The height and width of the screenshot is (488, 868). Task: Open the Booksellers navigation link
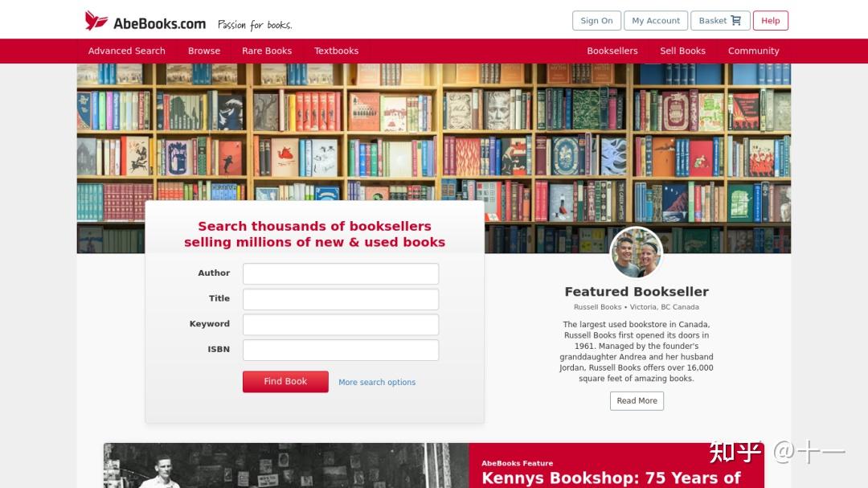[612, 51]
